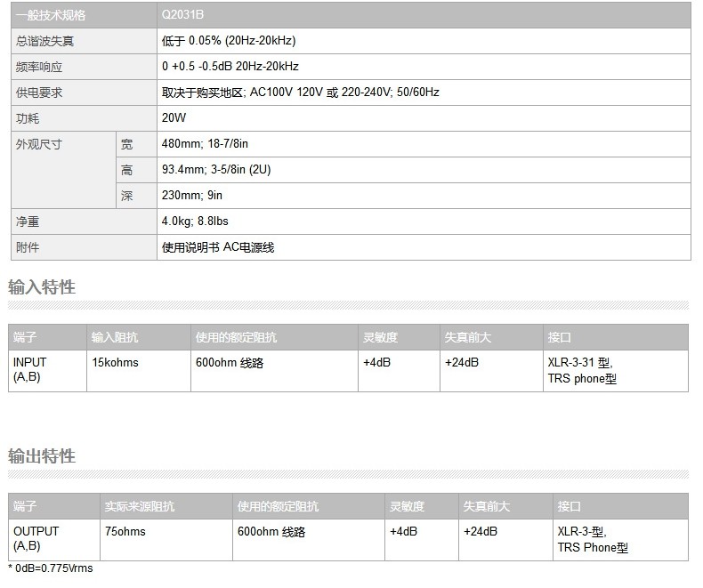The width and height of the screenshot is (703, 588).
Task: Click the '输入特性' section heading
Action: (x=42, y=286)
